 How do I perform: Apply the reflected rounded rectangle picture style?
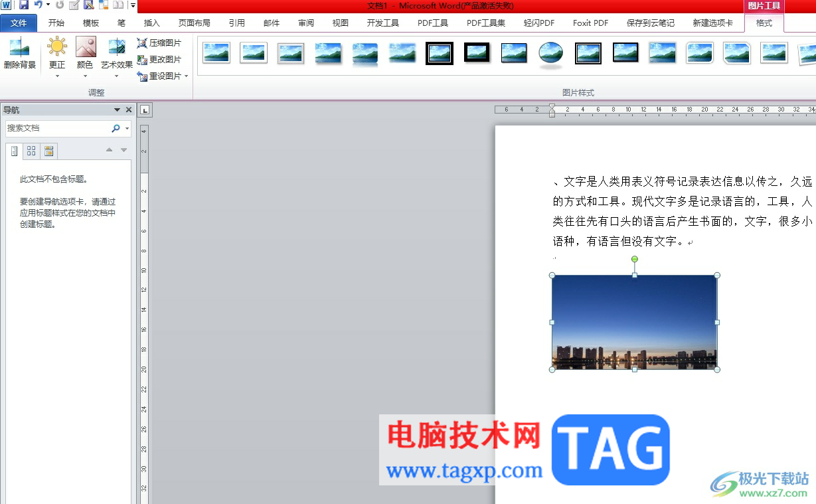pos(365,54)
